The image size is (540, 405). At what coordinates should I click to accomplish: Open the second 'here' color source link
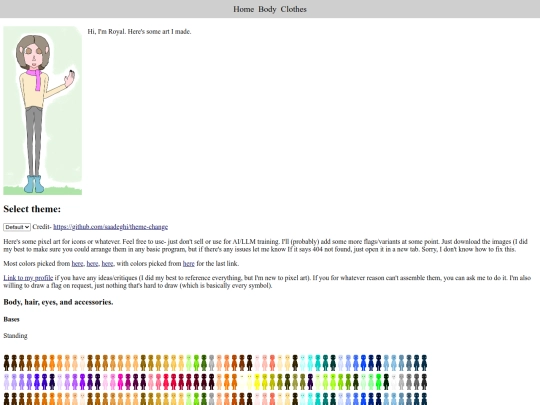coord(92,263)
